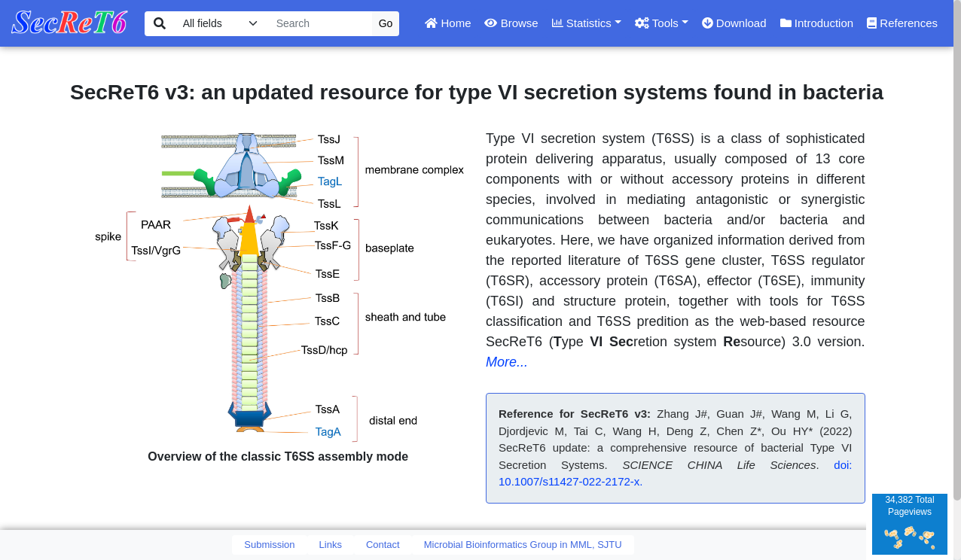Open the Links footer link
Viewport: 961px width, 560px height.
point(330,544)
